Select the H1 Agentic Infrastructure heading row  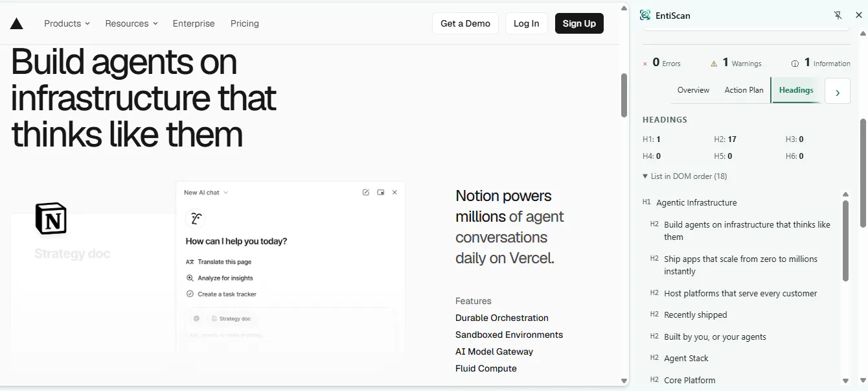[689, 202]
